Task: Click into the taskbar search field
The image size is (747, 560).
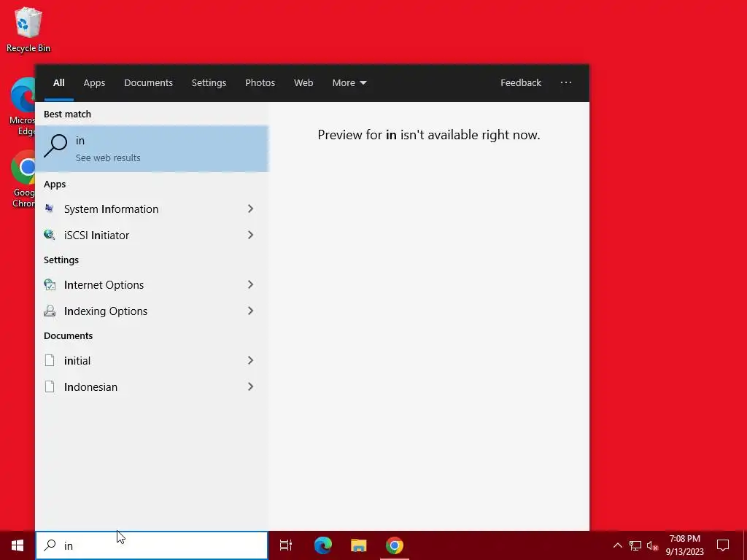Action: click(152, 545)
